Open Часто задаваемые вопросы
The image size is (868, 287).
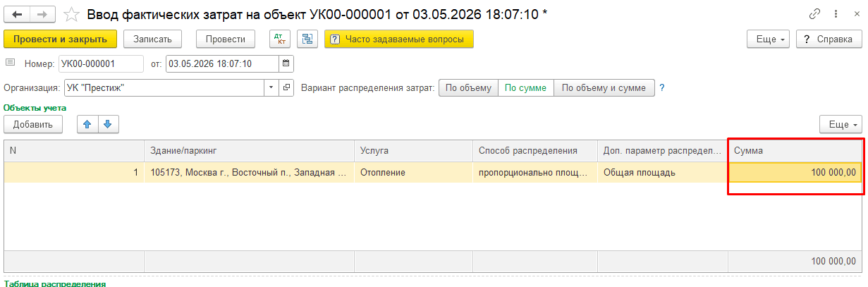398,39
